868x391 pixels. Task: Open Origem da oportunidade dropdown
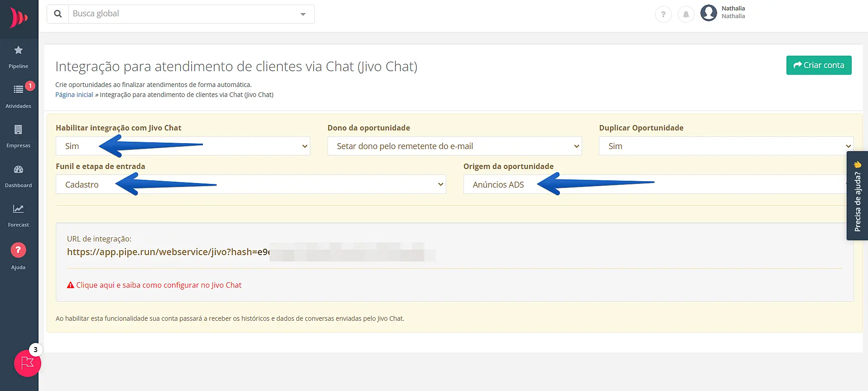pyautogui.click(x=655, y=184)
